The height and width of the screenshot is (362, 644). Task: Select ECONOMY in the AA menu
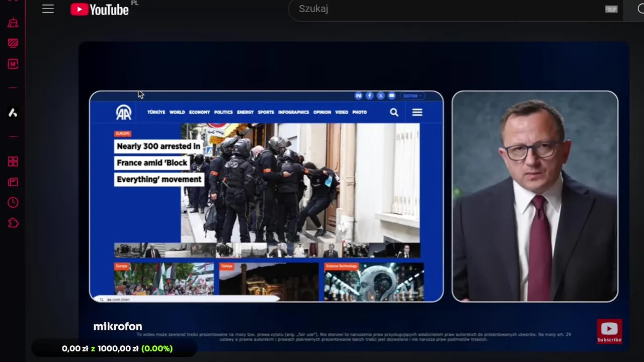[199, 112]
